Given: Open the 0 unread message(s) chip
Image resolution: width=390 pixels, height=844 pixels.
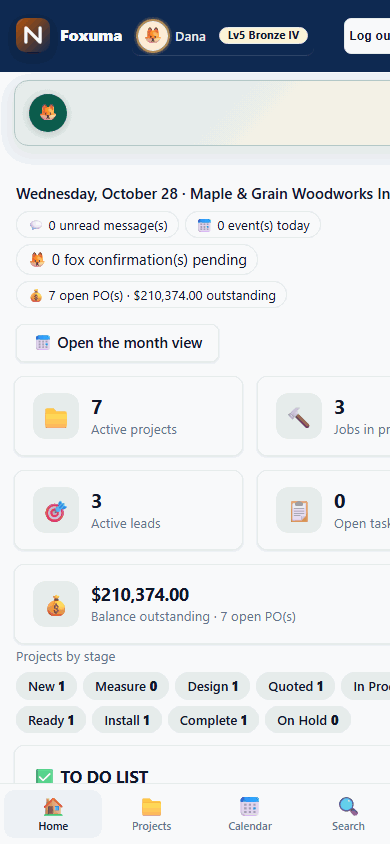Looking at the screenshot, I should pyautogui.click(x=97, y=225).
